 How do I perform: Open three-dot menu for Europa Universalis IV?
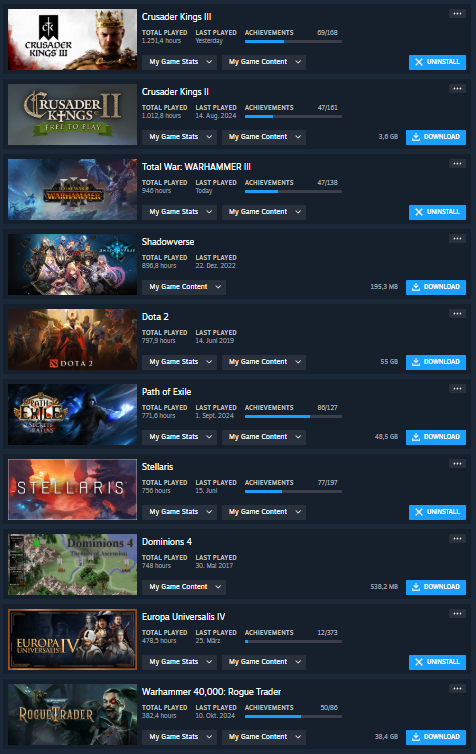(457, 614)
